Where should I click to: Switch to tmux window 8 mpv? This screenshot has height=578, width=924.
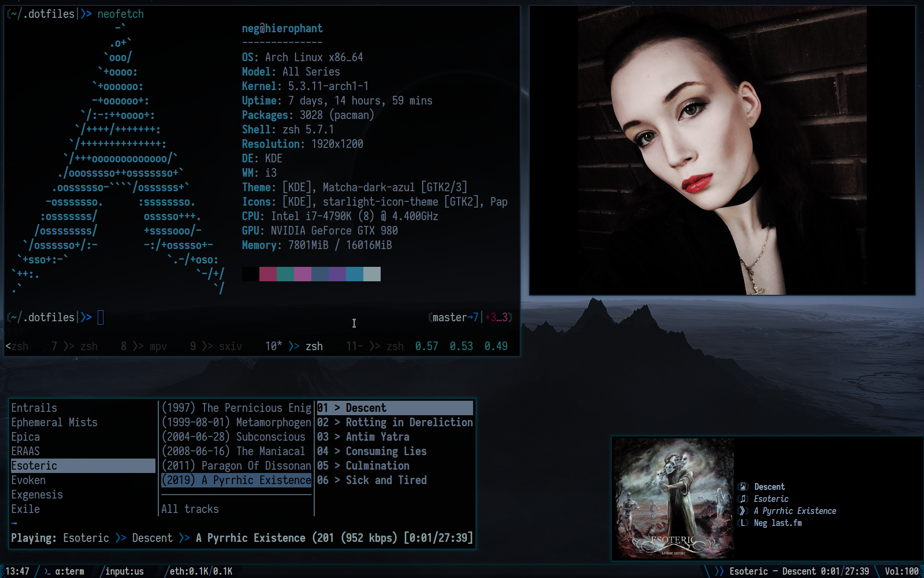[144, 346]
